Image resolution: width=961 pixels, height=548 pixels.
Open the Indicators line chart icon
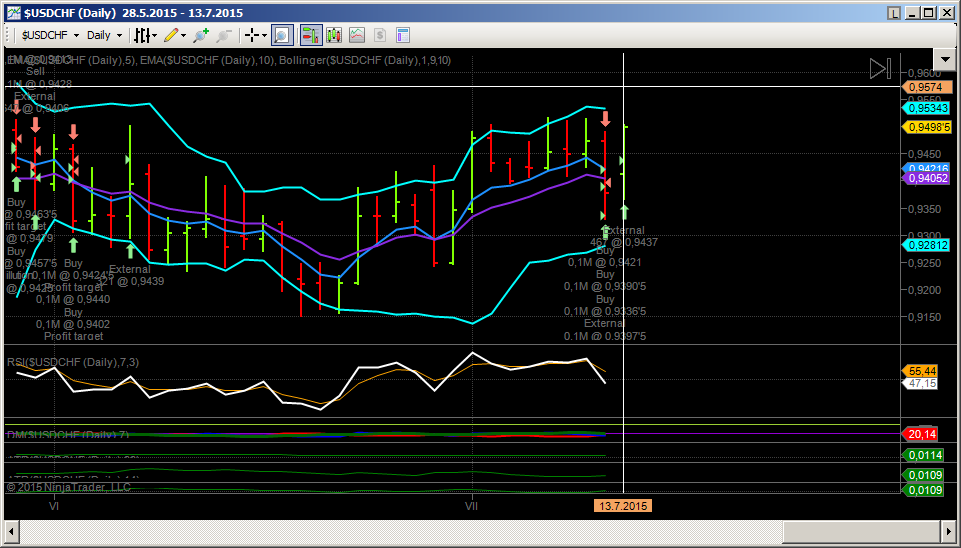pos(357,35)
